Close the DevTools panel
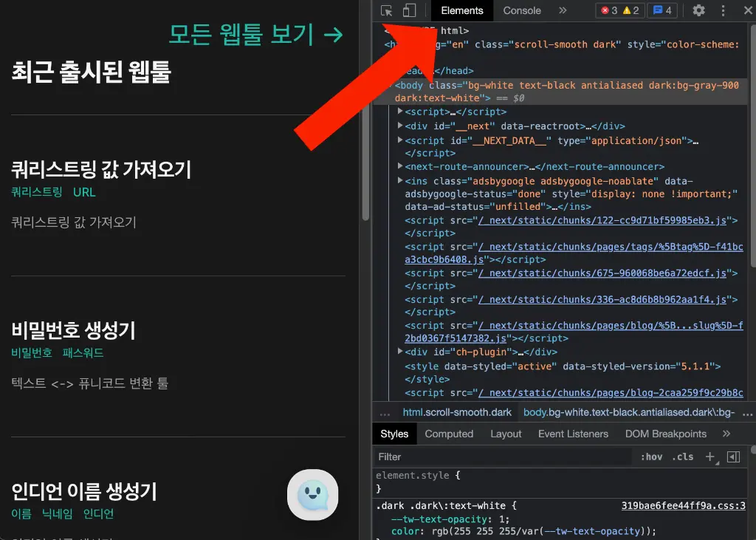756x540 pixels. pyautogui.click(x=748, y=10)
